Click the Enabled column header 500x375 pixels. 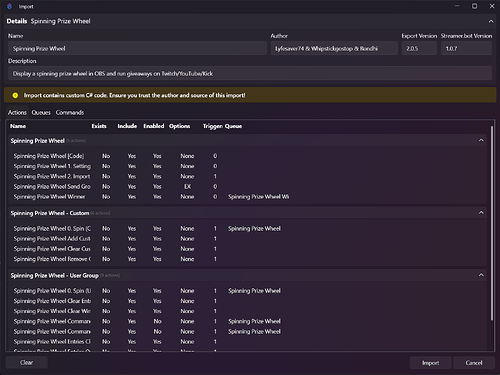click(154, 126)
